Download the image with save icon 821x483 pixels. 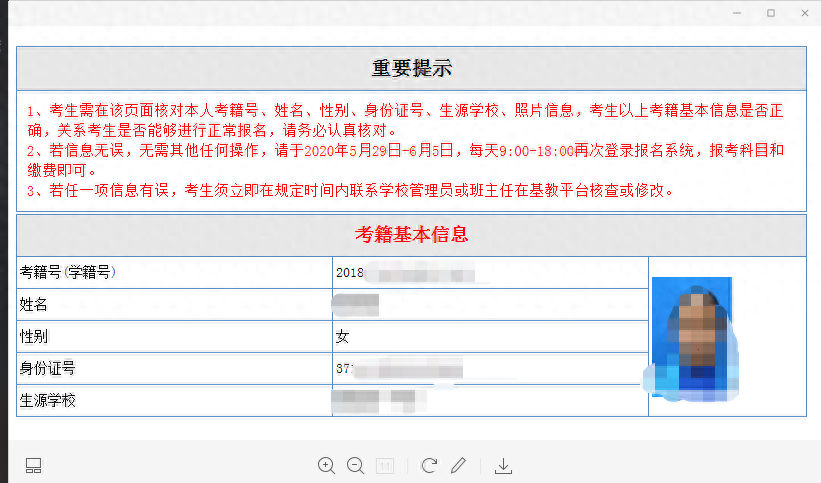click(504, 465)
